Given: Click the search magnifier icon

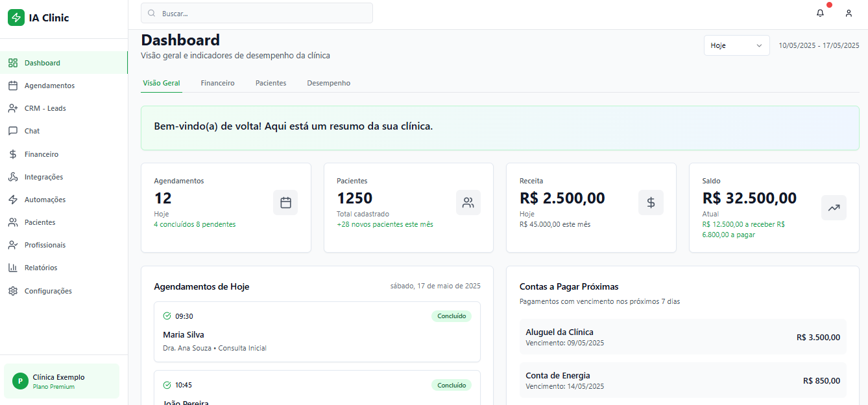Looking at the screenshot, I should point(152,13).
